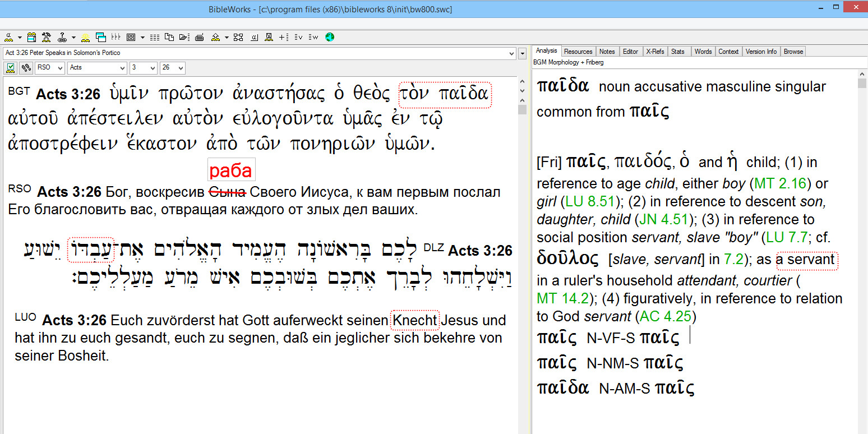
Task: Select the X-Refs tab
Action: [655, 52]
